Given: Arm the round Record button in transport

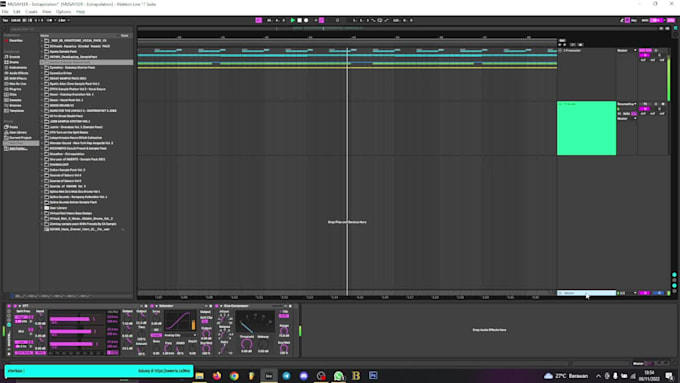Looking at the screenshot, I should coord(306,20).
